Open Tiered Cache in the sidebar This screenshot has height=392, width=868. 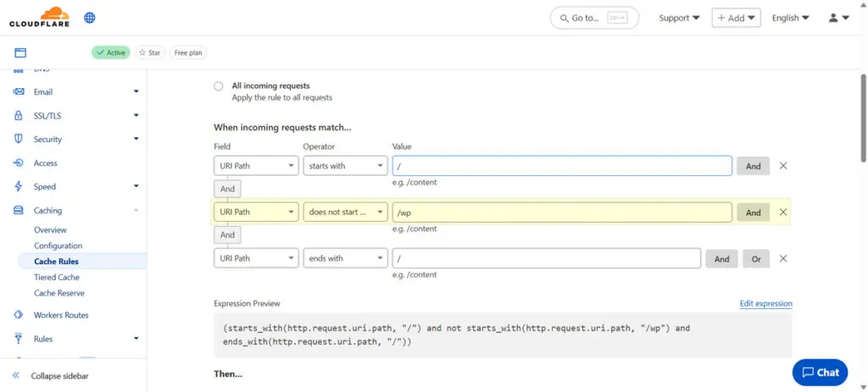57,278
